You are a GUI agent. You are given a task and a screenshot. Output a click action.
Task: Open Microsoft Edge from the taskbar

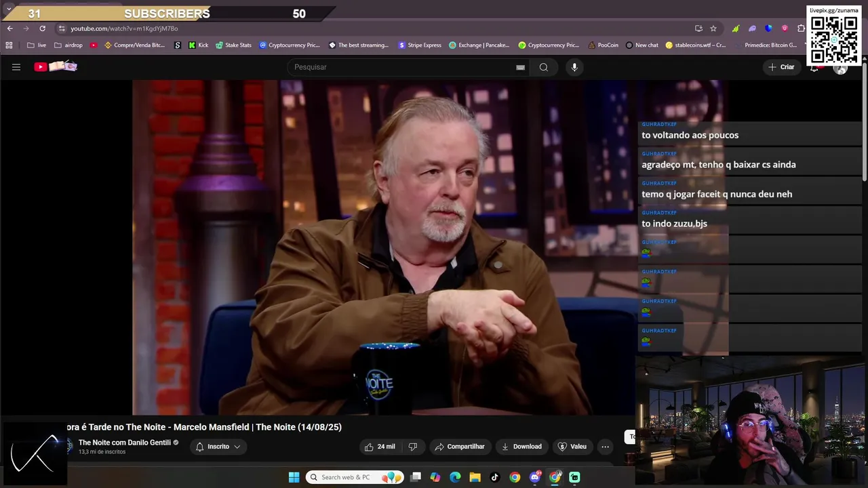pyautogui.click(x=455, y=477)
